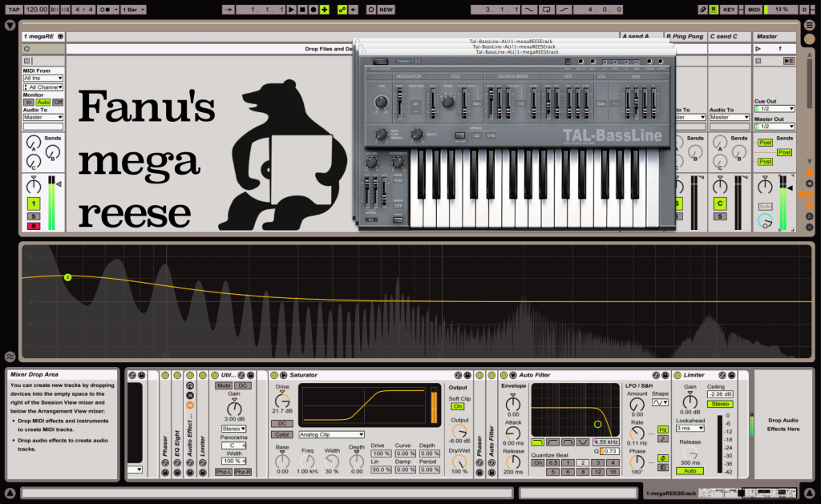Click the NEW session record button

click(x=386, y=10)
